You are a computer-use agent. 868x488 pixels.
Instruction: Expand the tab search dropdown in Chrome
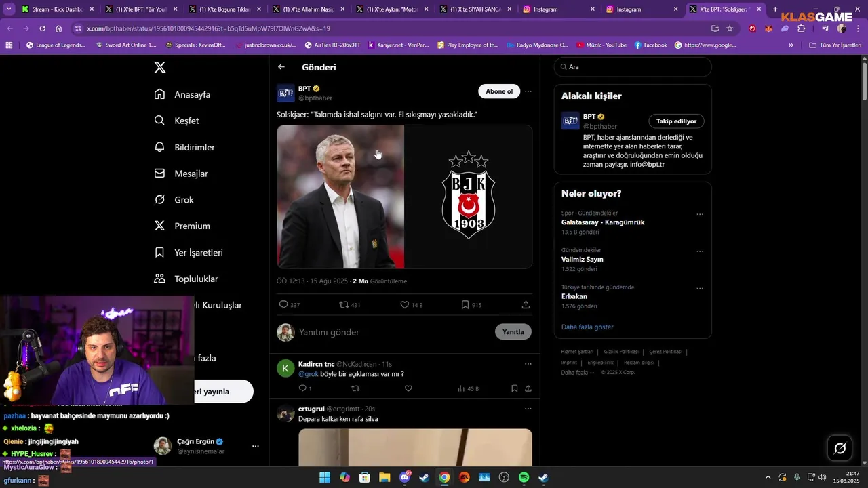[x=9, y=9]
